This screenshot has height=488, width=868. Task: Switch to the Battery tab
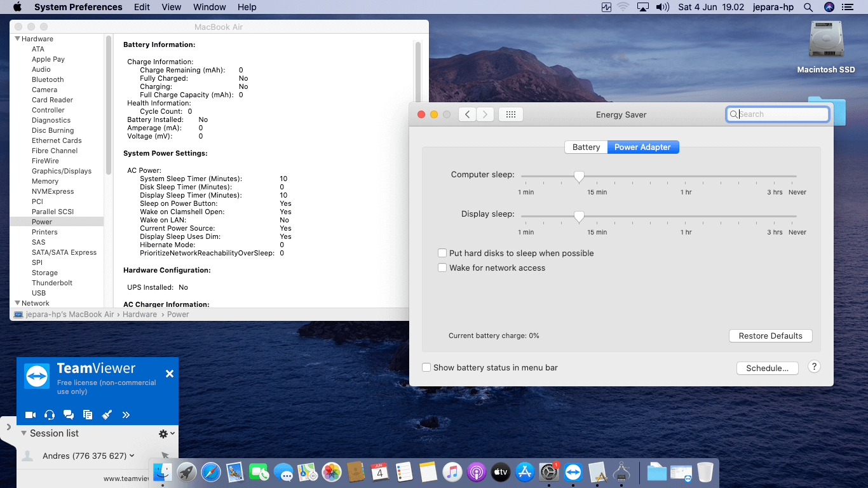[586, 147]
